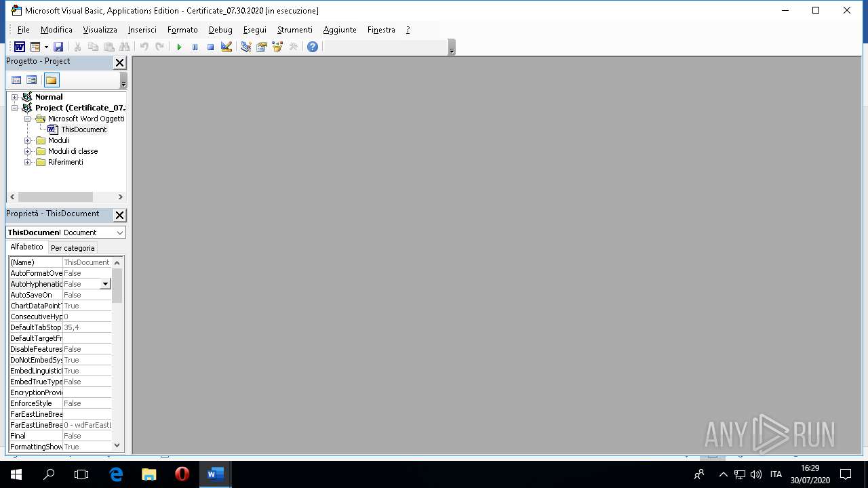The image size is (868, 488).
Task: Open the Esegui menu
Action: click(255, 30)
